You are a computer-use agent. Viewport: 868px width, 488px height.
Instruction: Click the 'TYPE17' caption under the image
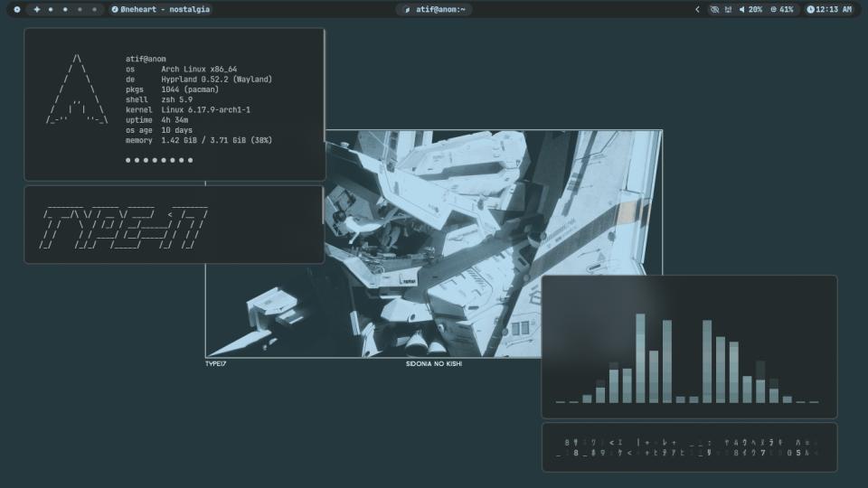216,363
